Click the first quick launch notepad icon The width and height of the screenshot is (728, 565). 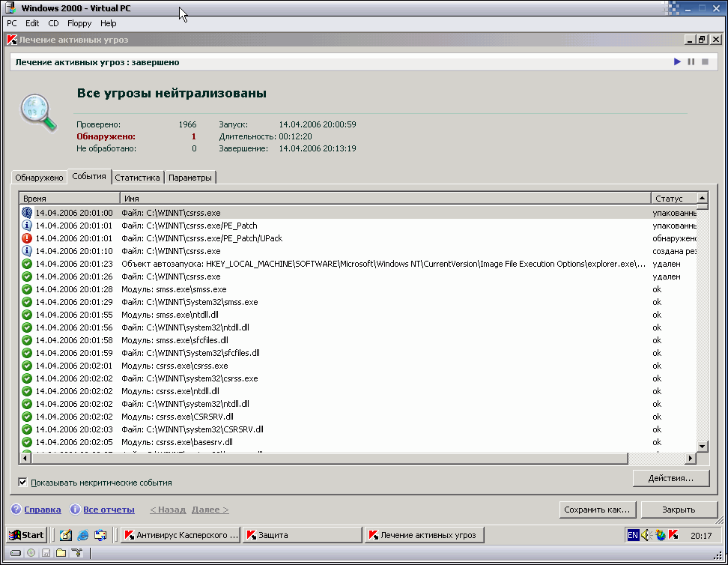[66, 535]
